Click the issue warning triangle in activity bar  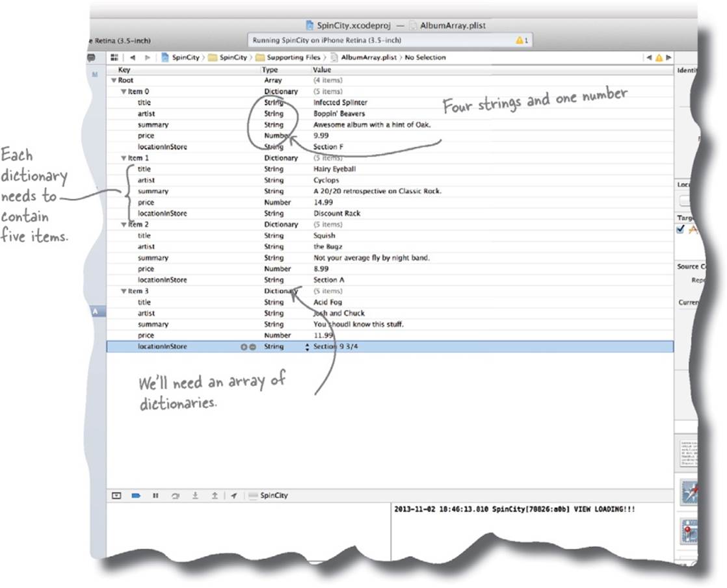(520, 40)
